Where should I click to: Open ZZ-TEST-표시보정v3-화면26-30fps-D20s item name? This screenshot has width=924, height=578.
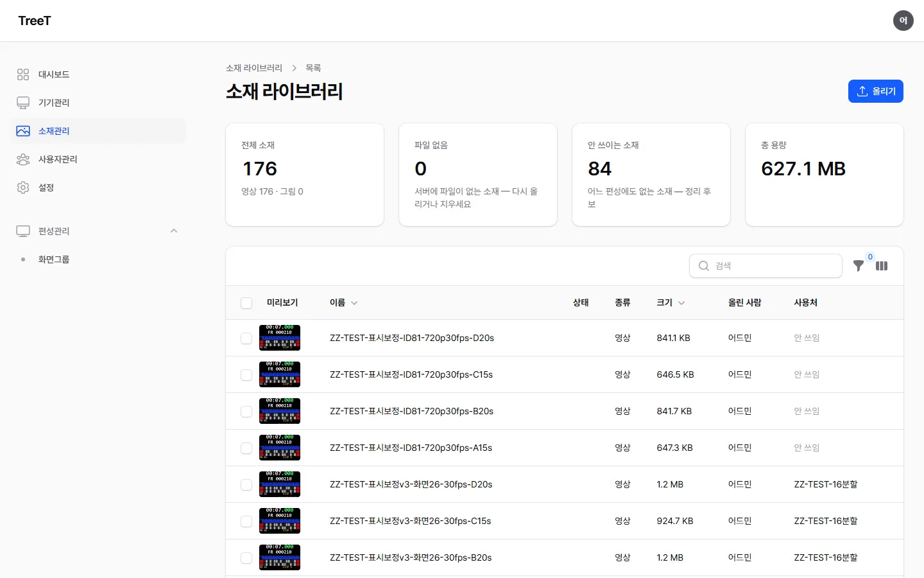(x=411, y=485)
